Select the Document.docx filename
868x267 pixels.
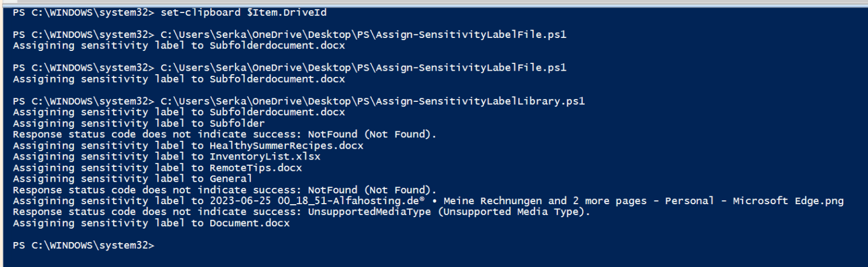249,223
